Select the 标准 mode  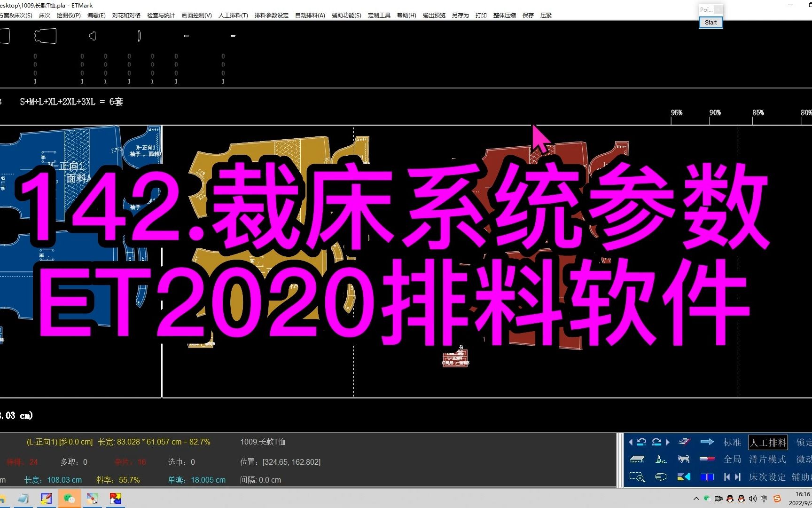point(733,442)
